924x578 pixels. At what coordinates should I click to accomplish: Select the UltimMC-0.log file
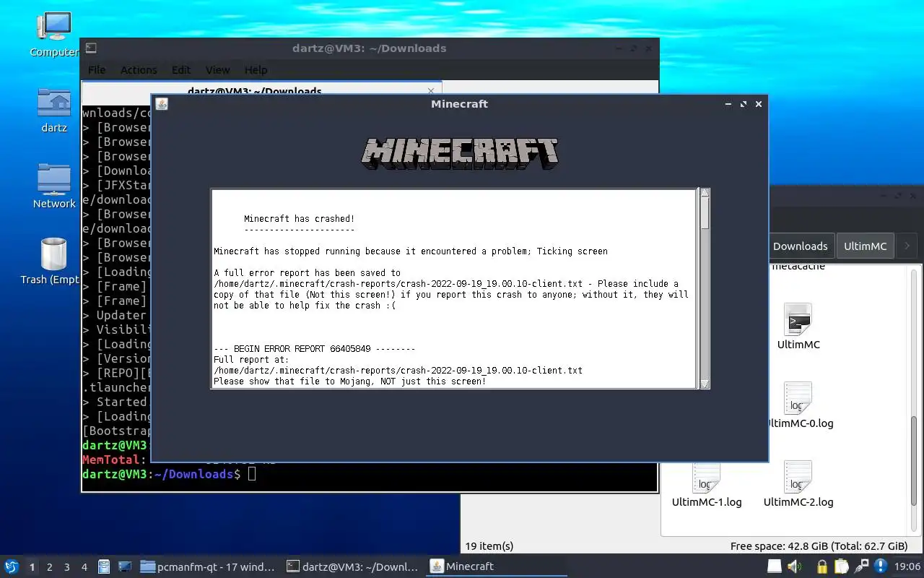click(x=798, y=406)
